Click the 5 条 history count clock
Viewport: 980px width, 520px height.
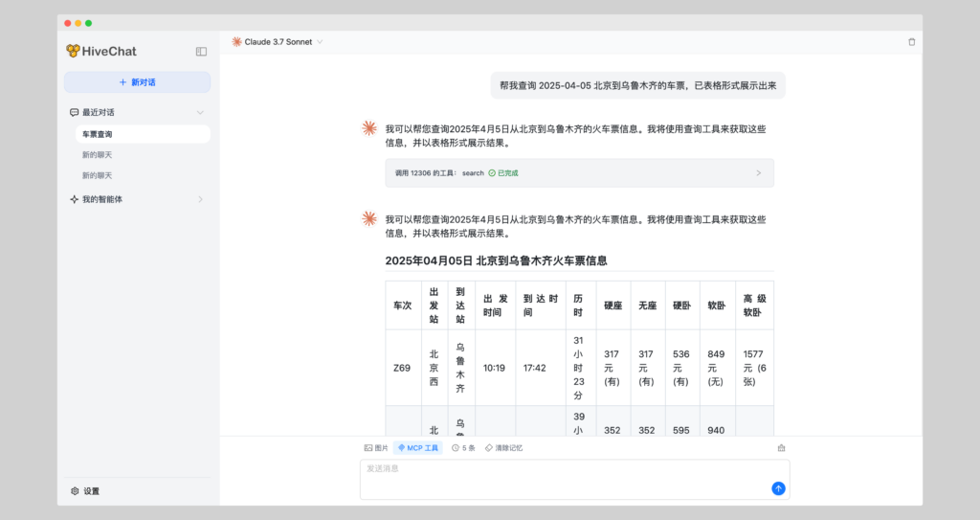click(456, 448)
